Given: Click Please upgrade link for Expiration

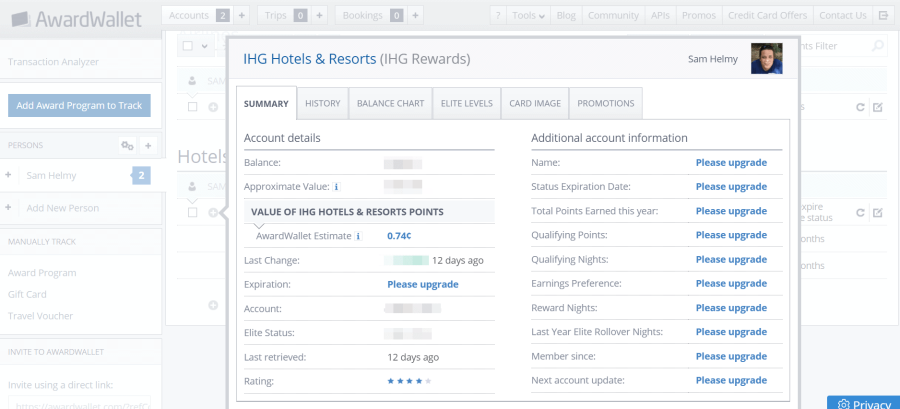Looking at the screenshot, I should pyautogui.click(x=423, y=285).
